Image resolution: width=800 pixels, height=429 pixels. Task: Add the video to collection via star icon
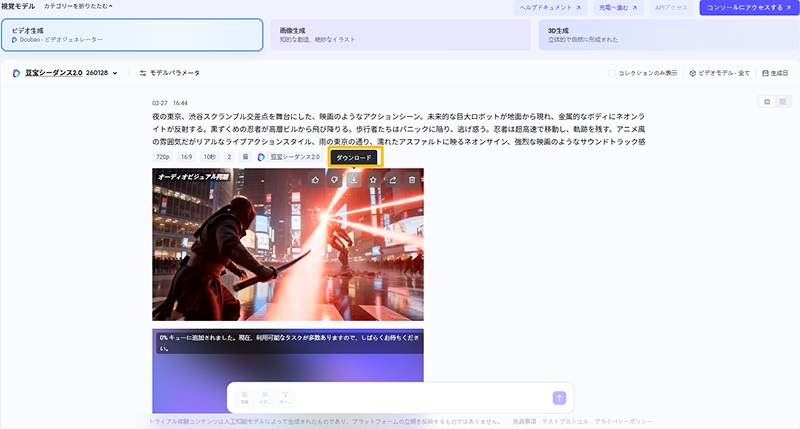pos(373,180)
